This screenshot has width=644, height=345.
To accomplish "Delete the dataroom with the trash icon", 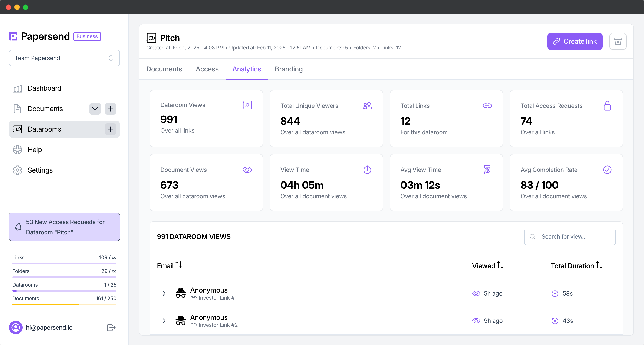I will pyautogui.click(x=618, y=41).
